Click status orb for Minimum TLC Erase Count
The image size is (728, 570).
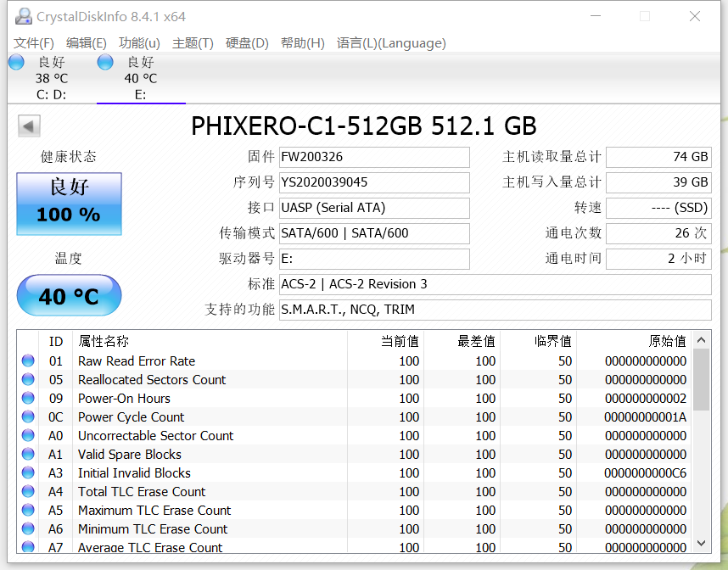coord(28,528)
